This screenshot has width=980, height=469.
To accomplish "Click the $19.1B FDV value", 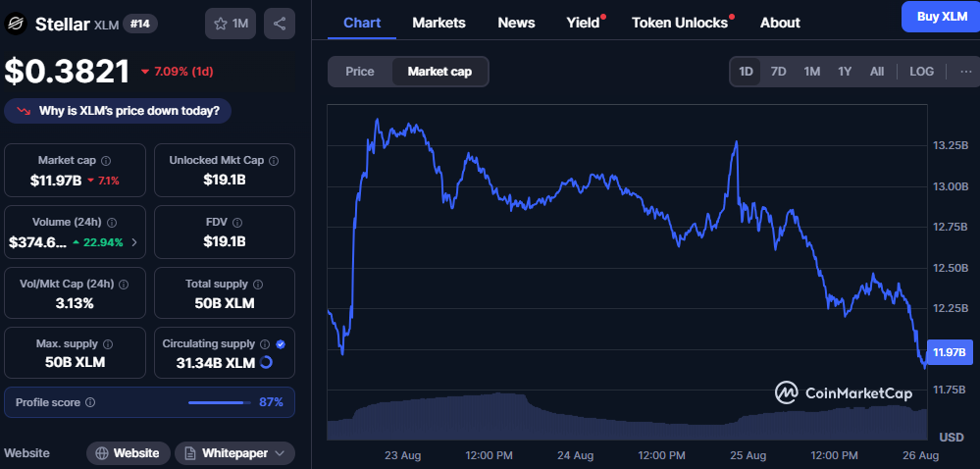I will pos(224,241).
